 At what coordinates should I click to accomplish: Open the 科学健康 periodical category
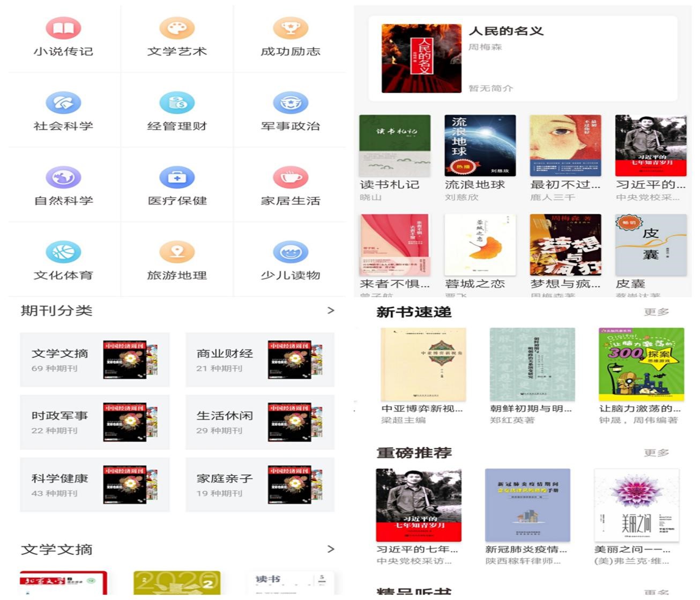(x=95, y=484)
